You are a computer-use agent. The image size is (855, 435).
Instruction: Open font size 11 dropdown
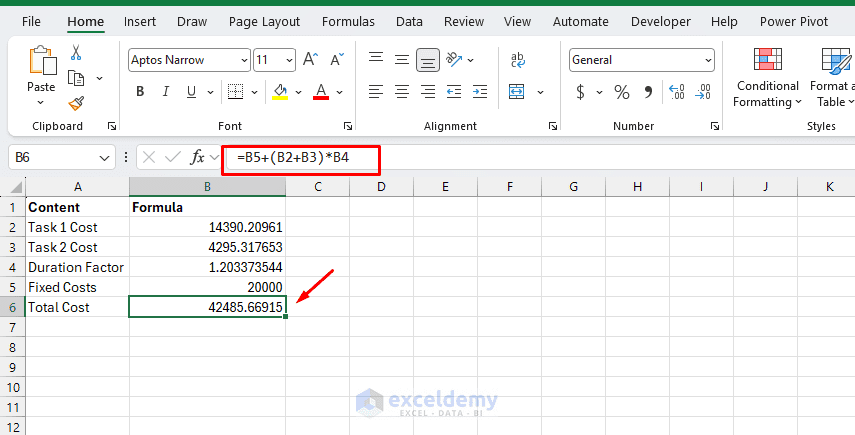point(289,60)
